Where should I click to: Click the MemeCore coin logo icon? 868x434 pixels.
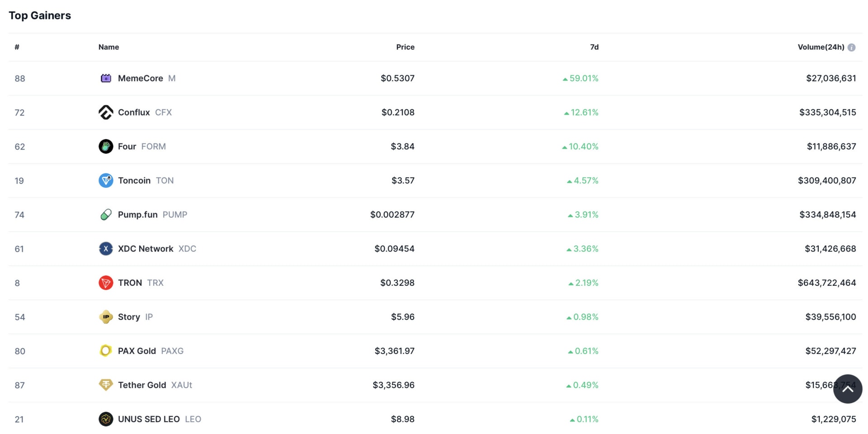106,78
